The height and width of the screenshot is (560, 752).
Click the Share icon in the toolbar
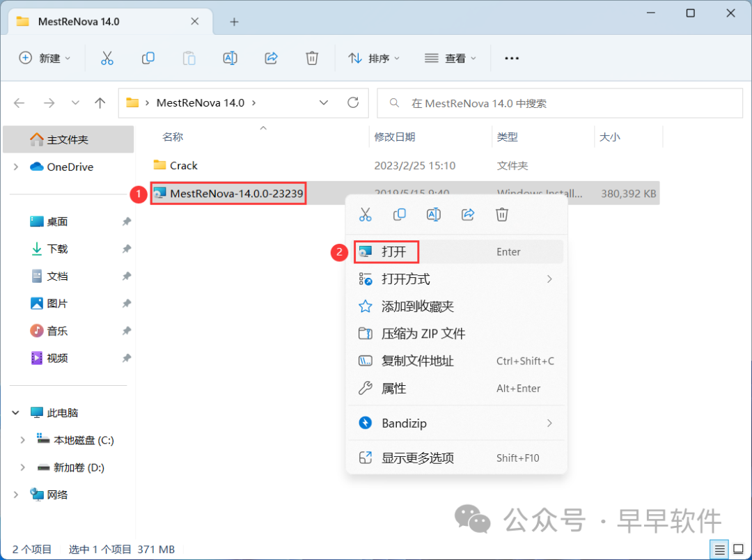272,59
